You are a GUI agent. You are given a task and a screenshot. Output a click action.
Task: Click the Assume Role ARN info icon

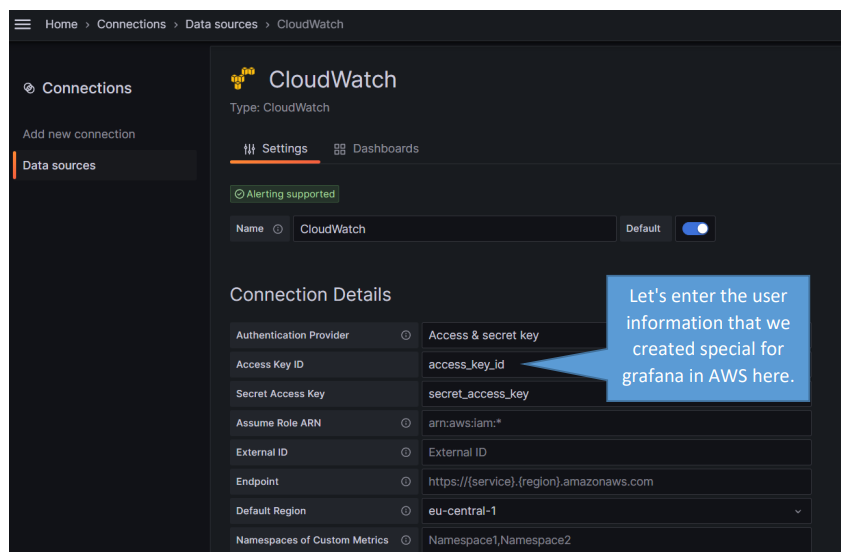click(x=406, y=423)
